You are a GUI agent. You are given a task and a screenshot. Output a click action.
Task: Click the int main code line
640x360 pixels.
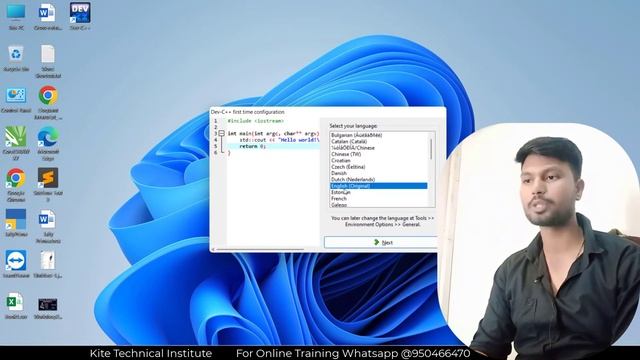(273, 133)
